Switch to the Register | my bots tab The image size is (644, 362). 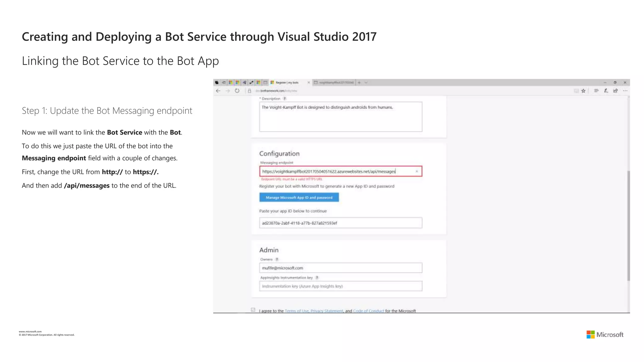(287, 83)
